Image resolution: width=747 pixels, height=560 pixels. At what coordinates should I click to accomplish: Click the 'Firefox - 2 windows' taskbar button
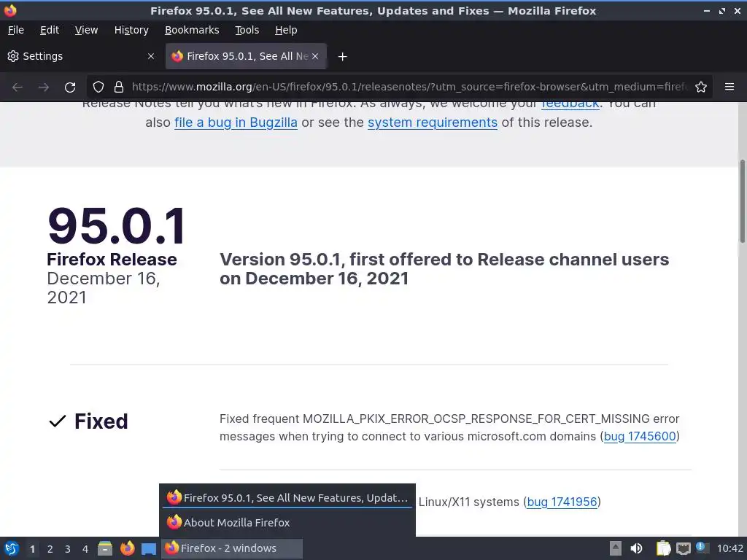pyautogui.click(x=232, y=548)
